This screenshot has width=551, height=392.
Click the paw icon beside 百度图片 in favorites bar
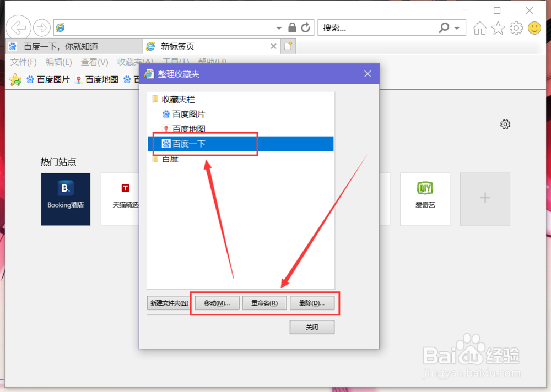(30, 80)
